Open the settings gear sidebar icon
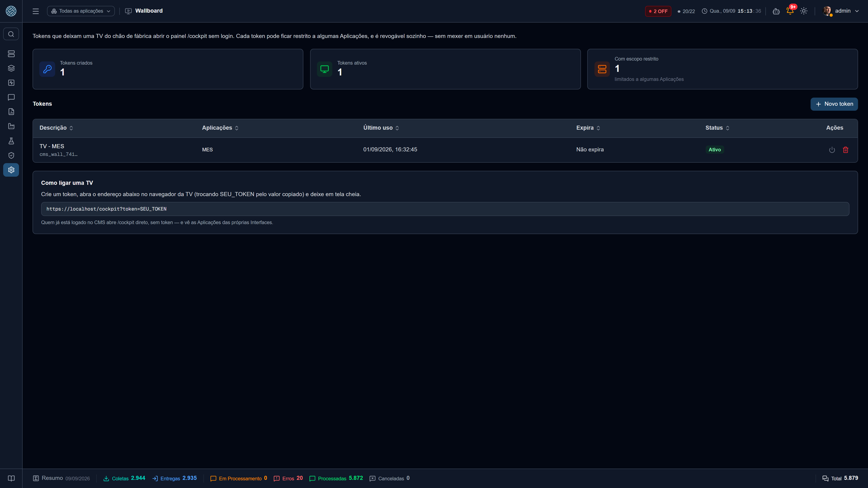This screenshot has height=488, width=868. (11, 170)
